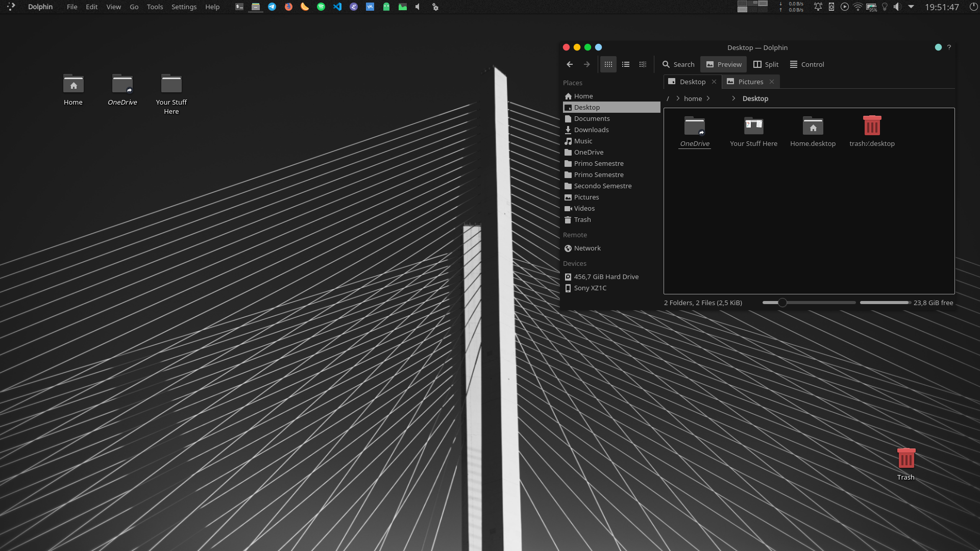Select 456,7 GiB Hard Drive device
980x551 pixels.
(611, 277)
